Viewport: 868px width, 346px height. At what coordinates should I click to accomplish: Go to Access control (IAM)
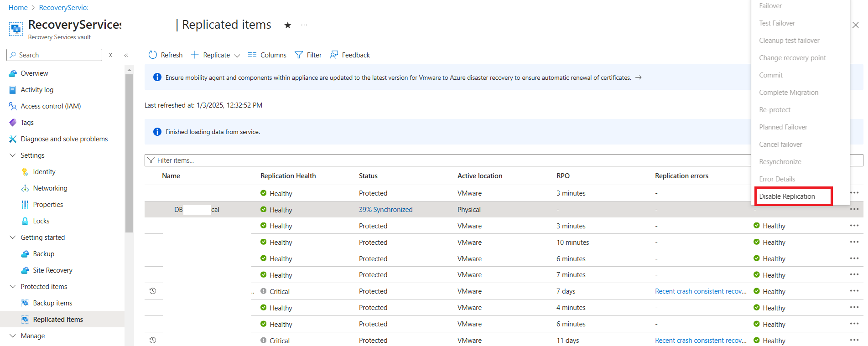51,106
